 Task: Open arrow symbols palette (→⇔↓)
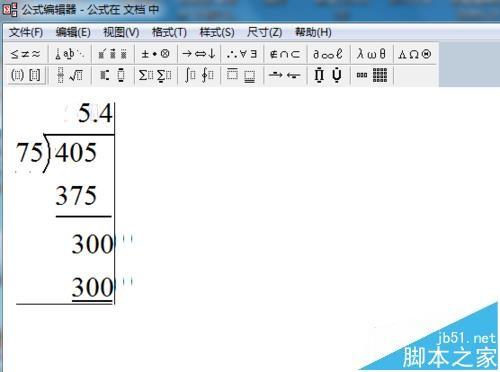[199, 54]
